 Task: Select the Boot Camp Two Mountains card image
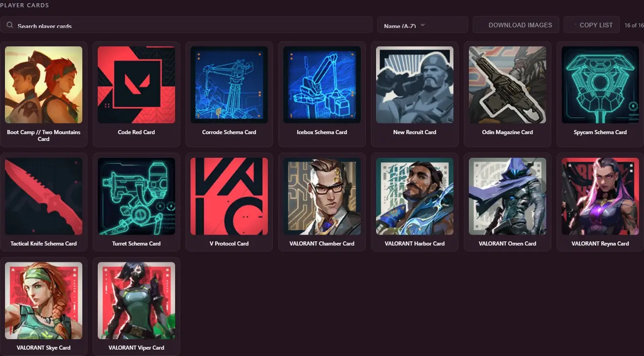click(x=44, y=85)
